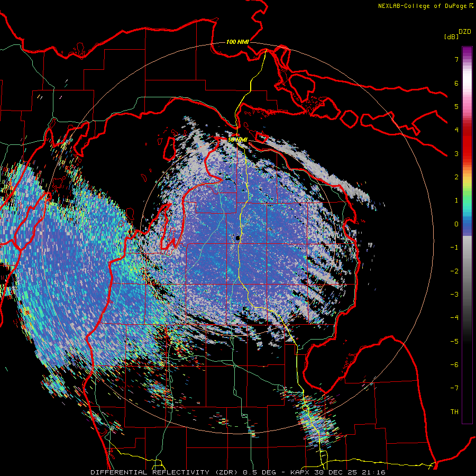Viewport: 476px width, 476px height.
Task: Click the DZD color scale title
Action: 465,32
